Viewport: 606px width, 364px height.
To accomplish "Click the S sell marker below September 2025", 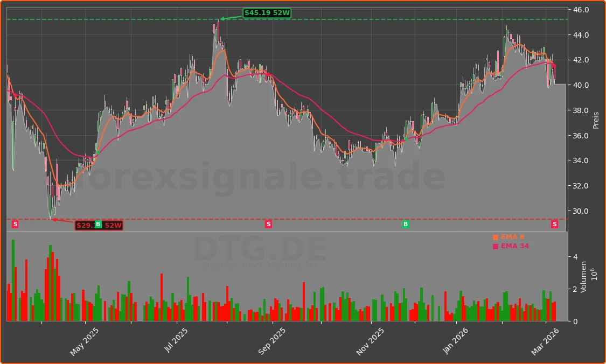I will [268, 223].
